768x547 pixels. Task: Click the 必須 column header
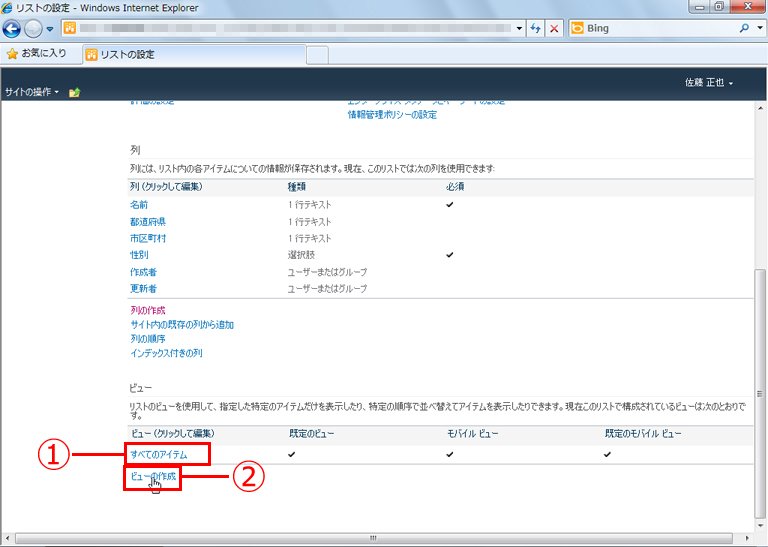(x=455, y=187)
